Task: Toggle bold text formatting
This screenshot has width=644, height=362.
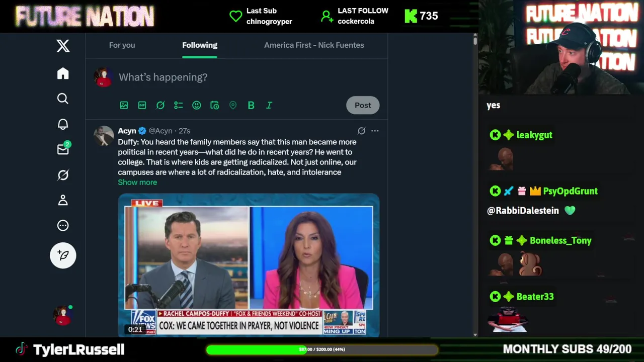Action: pos(251,105)
